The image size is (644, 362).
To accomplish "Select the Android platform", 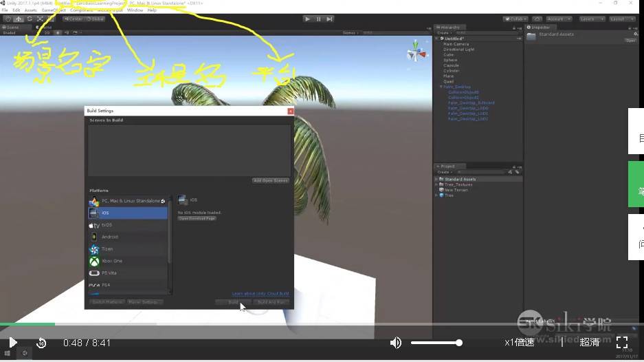I will [128, 237].
